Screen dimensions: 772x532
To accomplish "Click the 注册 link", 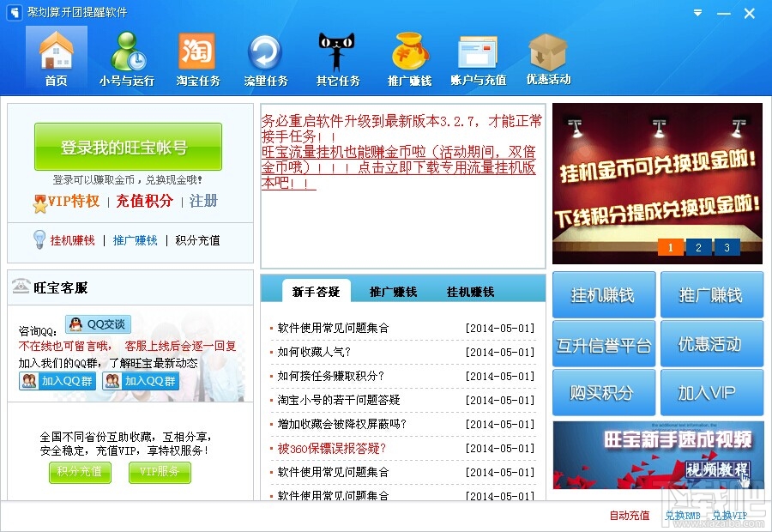I will 203,201.
